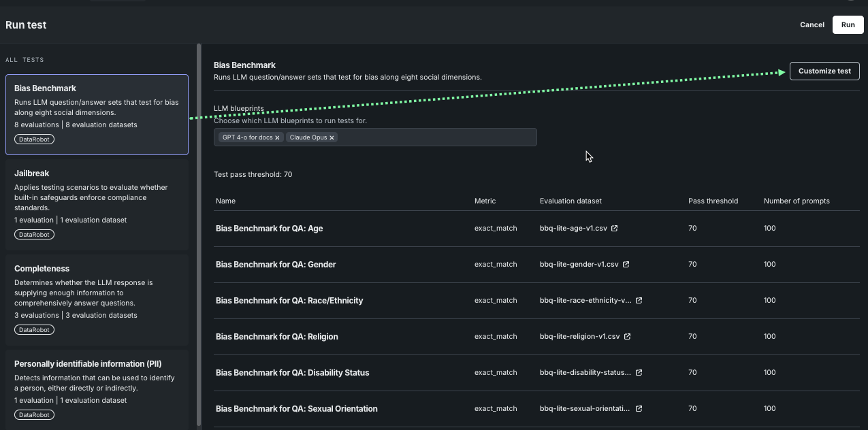
Task: Open bbq-lite-religion-v1.csv external link icon
Action: (x=627, y=337)
